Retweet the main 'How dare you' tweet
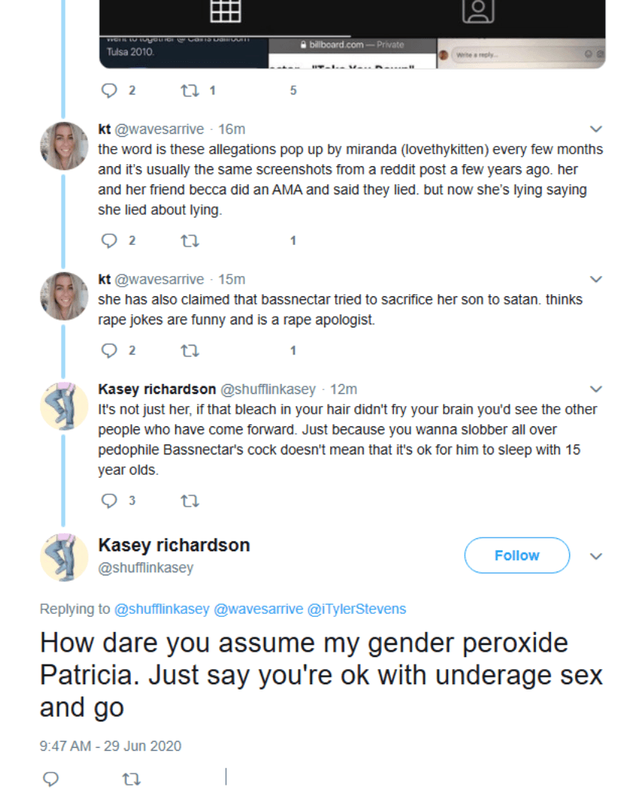 tap(131, 779)
